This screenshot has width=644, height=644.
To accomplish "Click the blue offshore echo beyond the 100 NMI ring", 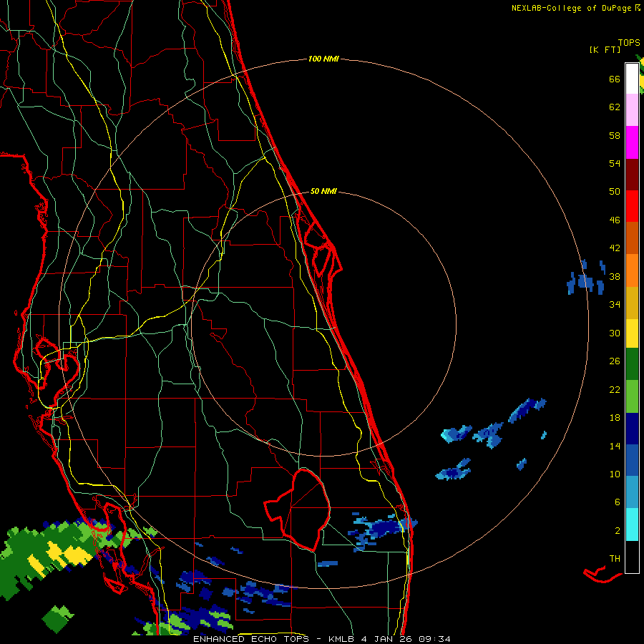I will click(x=585, y=278).
